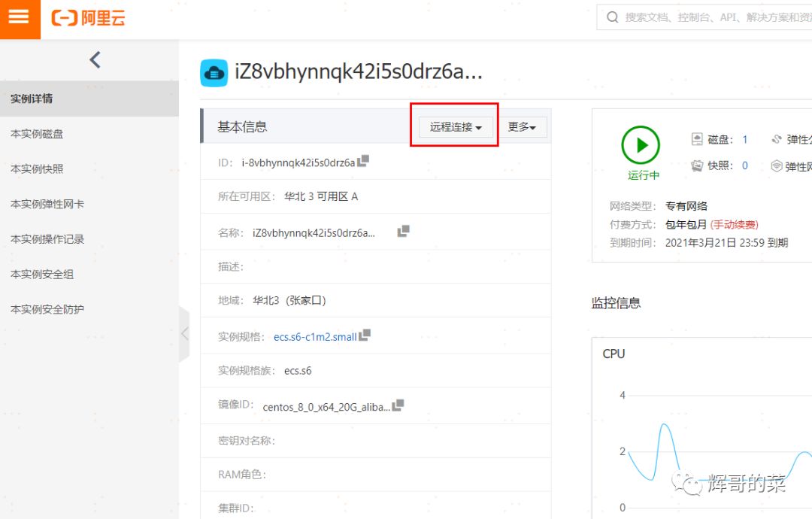
Task: Collapse the sidebar with the handle arrow
Action: [x=184, y=333]
